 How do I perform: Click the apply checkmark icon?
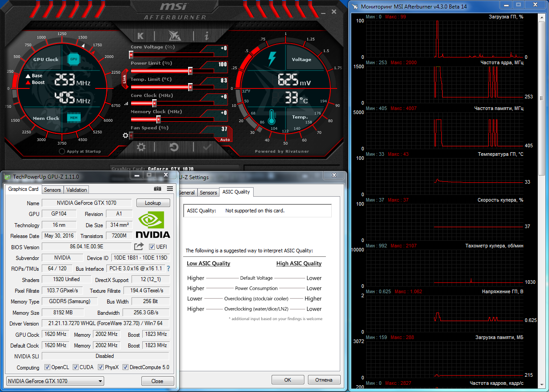pos(207,147)
